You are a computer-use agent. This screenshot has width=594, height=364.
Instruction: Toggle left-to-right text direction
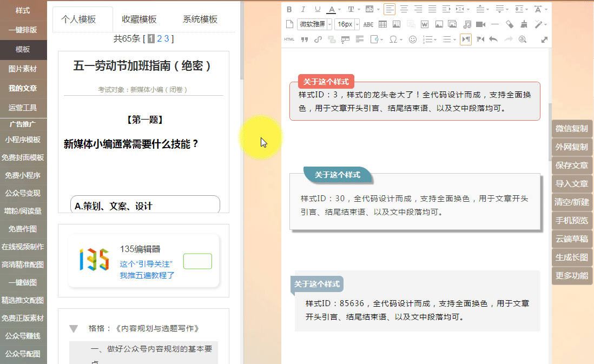click(466, 39)
